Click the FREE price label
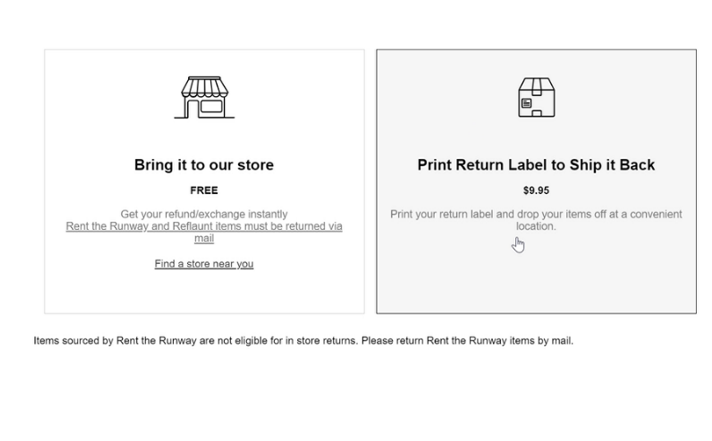Image resolution: width=712 pixels, height=441 pixels. [204, 190]
